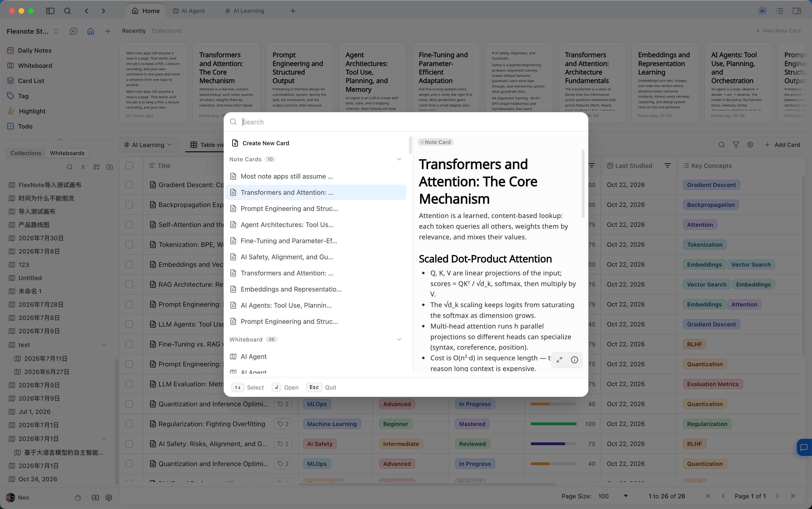Click the filter funnel icon in table toolbar
Screen dimensions: 812x509
point(736,145)
